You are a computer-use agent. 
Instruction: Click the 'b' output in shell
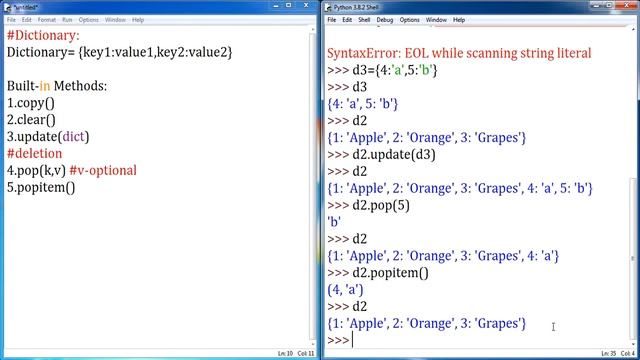pyautogui.click(x=334, y=222)
